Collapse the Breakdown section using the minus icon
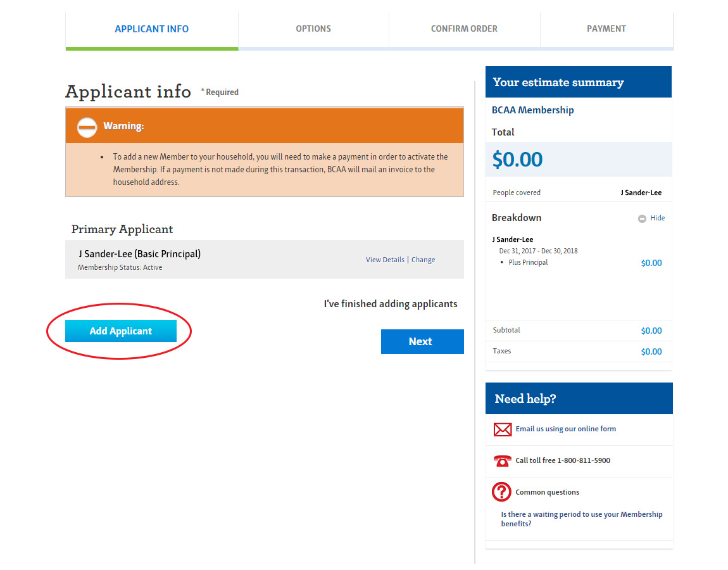Image resolution: width=728 pixels, height=570 pixels. click(x=642, y=218)
